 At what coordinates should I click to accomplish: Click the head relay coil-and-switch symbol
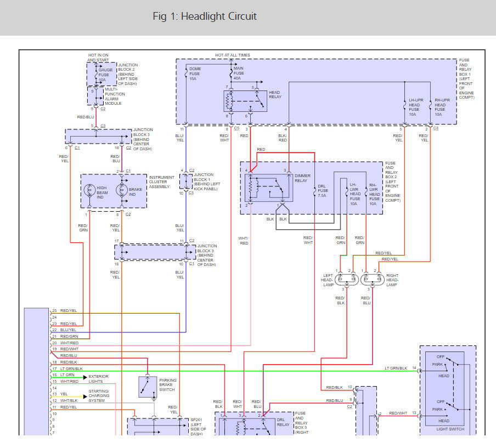tap(245, 101)
